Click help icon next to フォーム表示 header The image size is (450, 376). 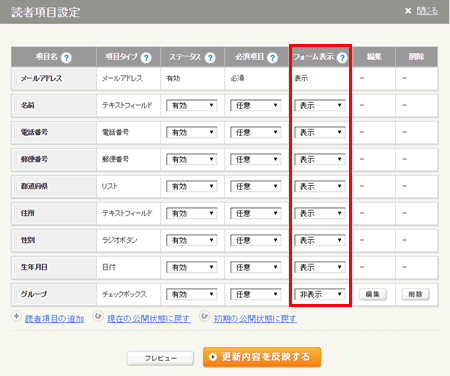coord(342,58)
